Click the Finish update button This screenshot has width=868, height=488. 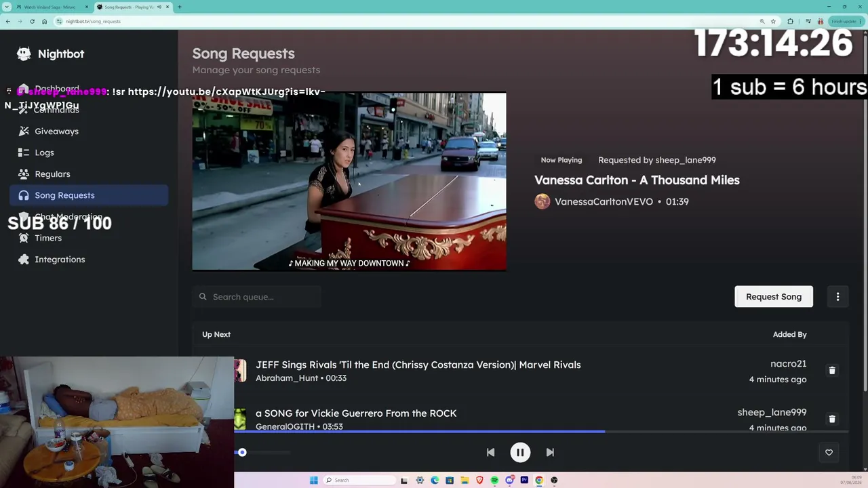click(846, 21)
